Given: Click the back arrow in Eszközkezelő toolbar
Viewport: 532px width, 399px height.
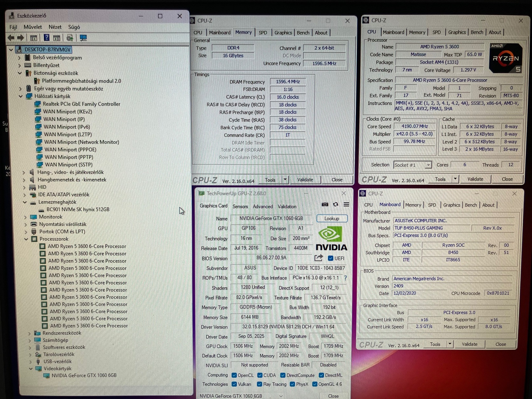Looking at the screenshot, I should [11, 38].
